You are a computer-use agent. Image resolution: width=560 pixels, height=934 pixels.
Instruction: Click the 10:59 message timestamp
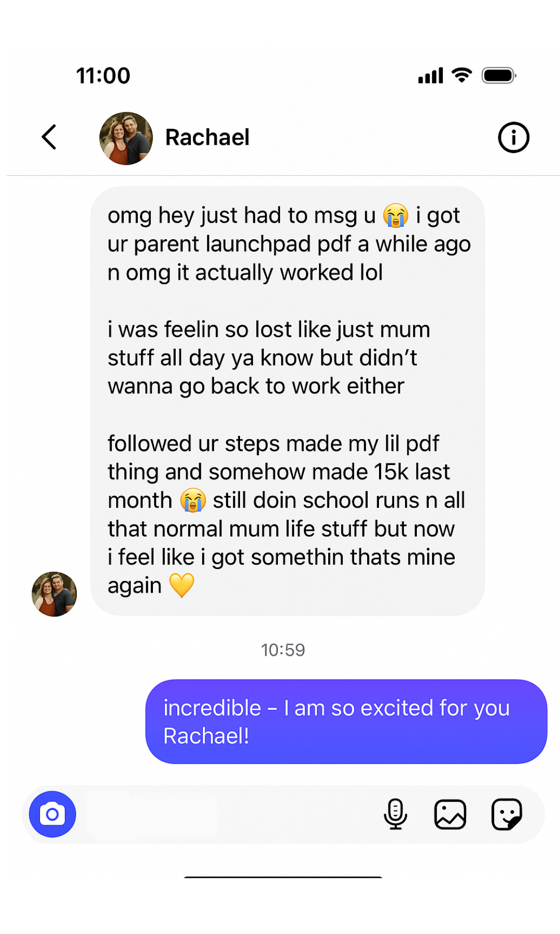(x=283, y=650)
